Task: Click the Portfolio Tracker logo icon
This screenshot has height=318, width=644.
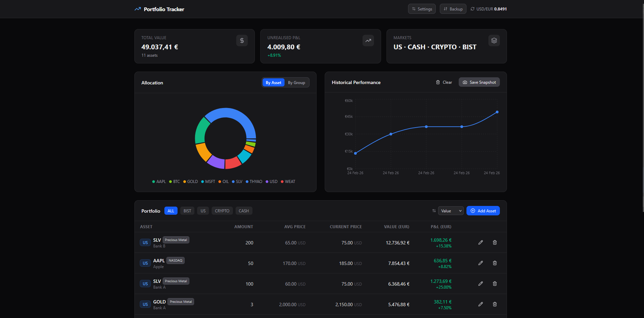Action: coord(137,9)
